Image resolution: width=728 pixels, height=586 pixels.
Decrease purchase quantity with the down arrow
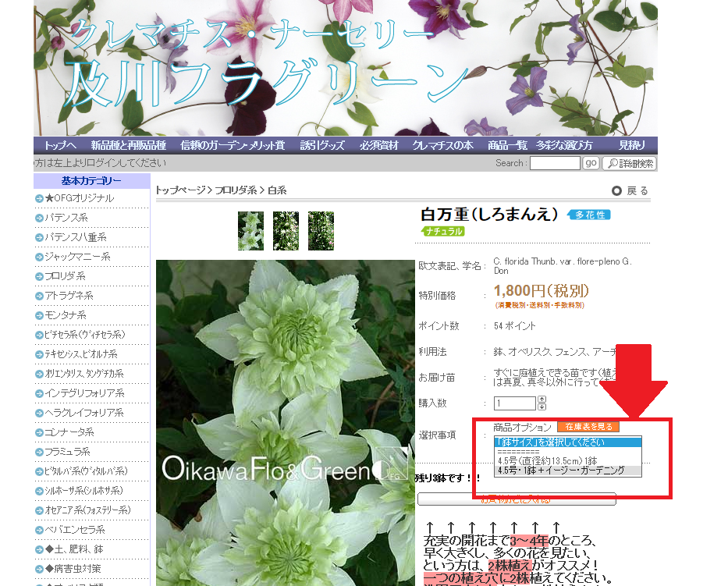click(542, 407)
